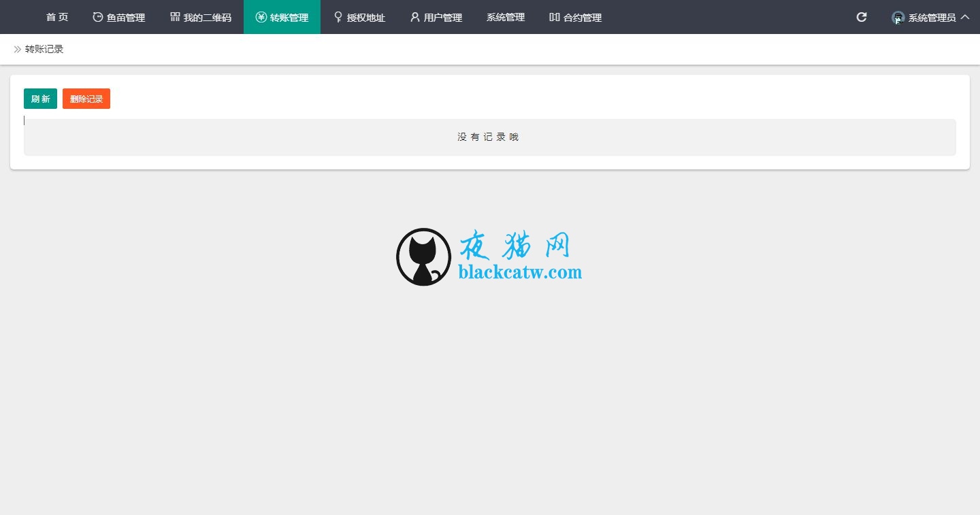Click the green 刷新 button
This screenshot has height=515, width=980.
click(41, 99)
